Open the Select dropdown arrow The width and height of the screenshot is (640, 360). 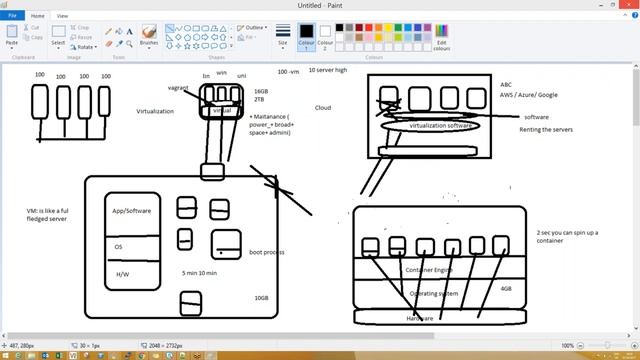click(x=58, y=48)
